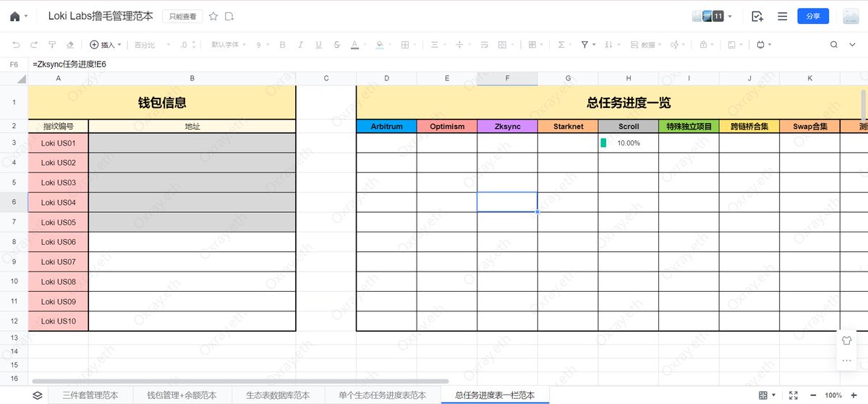This screenshot has width=868, height=404.
Task: Click the formula bar input field
Action: click(448, 64)
